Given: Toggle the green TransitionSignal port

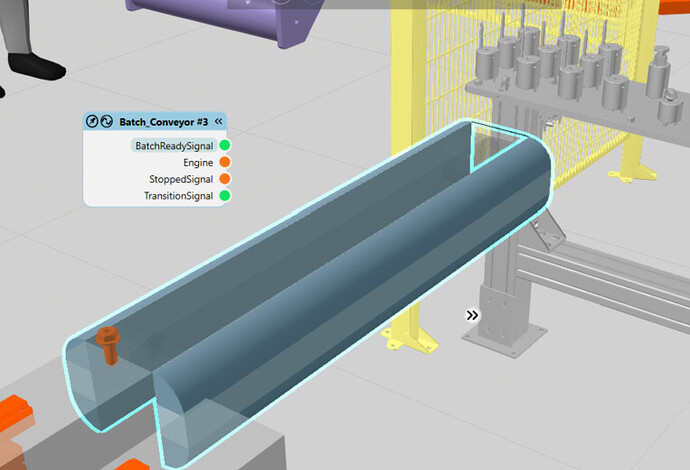Looking at the screenshot, I should (224, 195).
